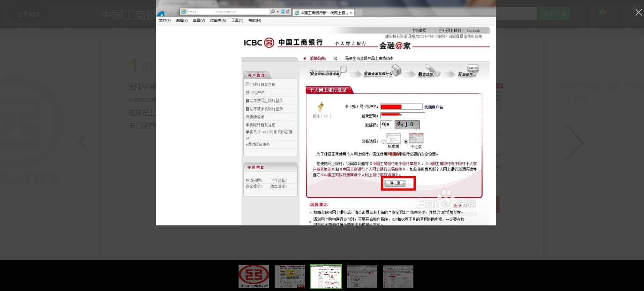644x291 pixels.
Task: Click the 系统公告 speaker icon
Action: click(x=304, y=59)
